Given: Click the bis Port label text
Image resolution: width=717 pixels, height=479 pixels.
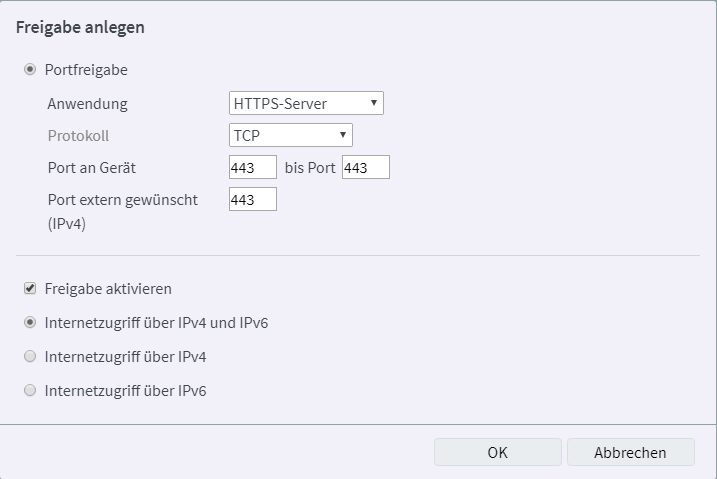Looking at the screenshot, I should point(310,168).
